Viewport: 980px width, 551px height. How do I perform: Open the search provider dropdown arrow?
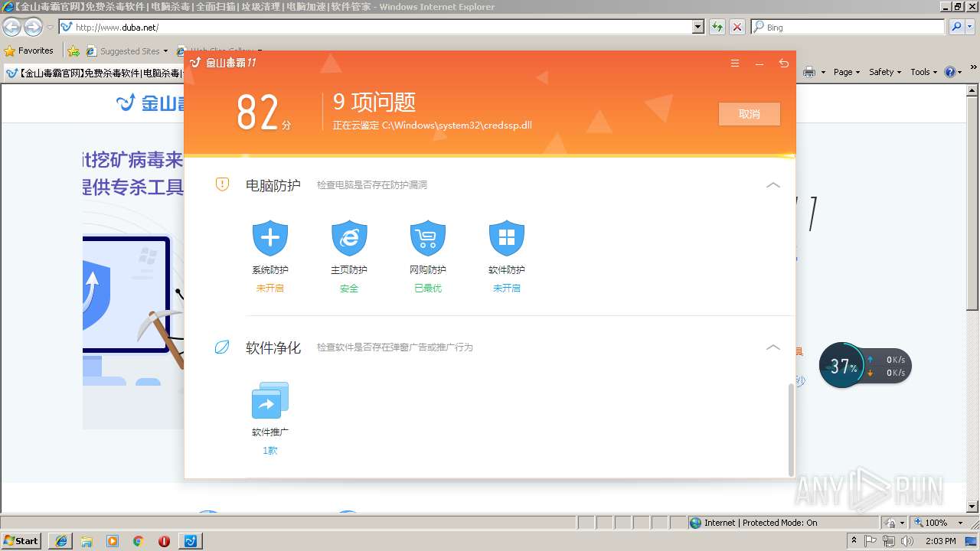(x=970, y=27)
